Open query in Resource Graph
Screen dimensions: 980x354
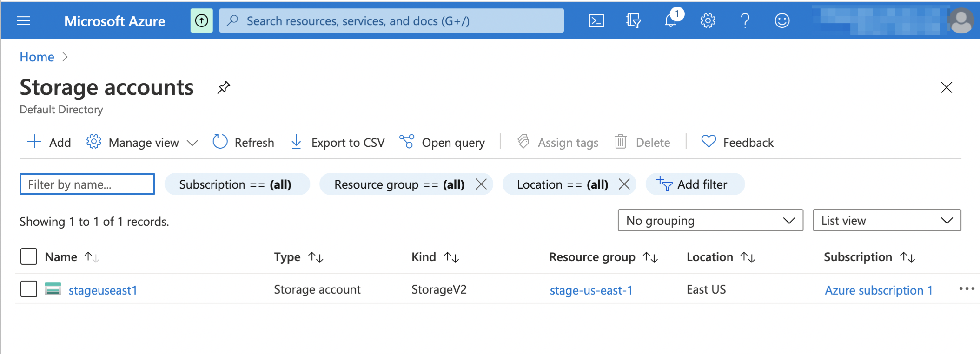pyautogui.click(x=442, y=142)
